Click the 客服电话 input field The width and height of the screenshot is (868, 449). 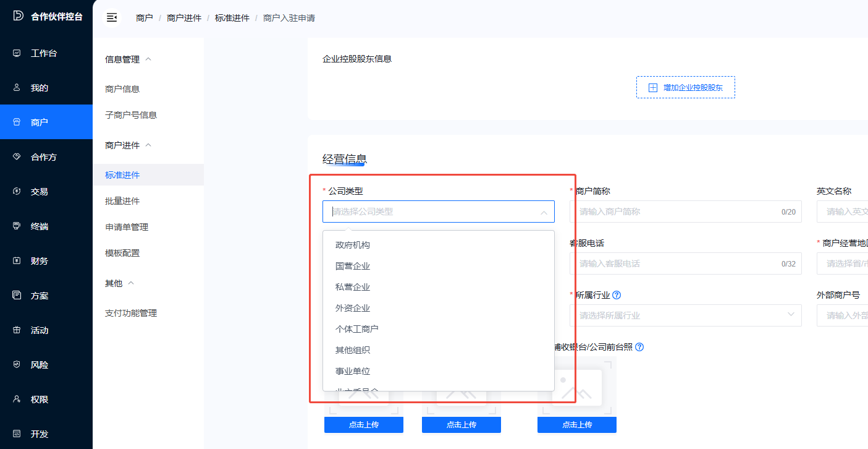coord(676,263)
